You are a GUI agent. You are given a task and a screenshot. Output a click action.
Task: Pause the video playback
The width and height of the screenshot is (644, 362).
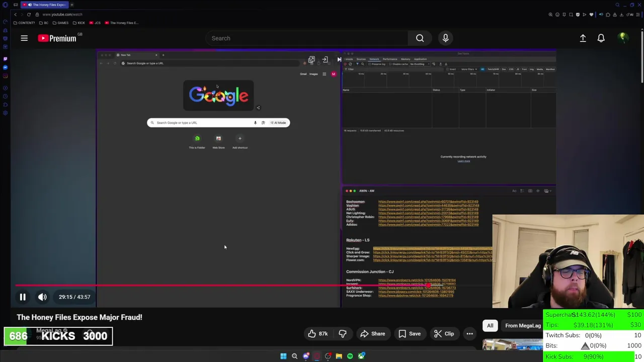[23, 297]
